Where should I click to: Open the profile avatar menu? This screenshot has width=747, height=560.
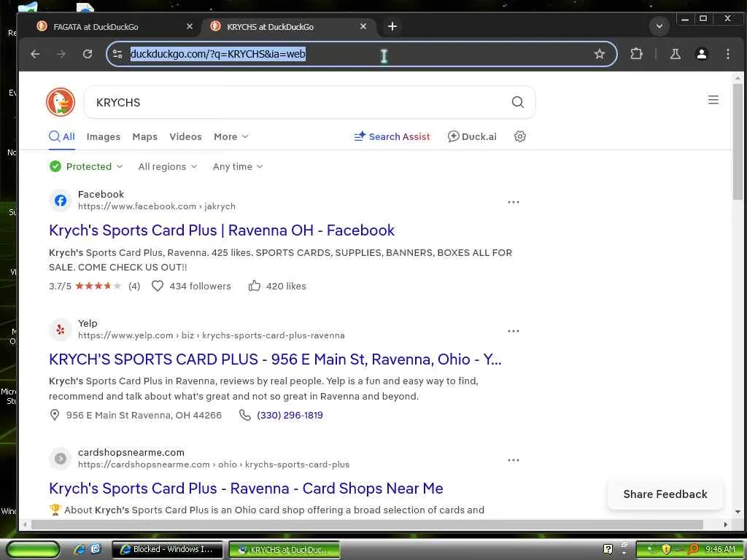(x=701, y=54)
